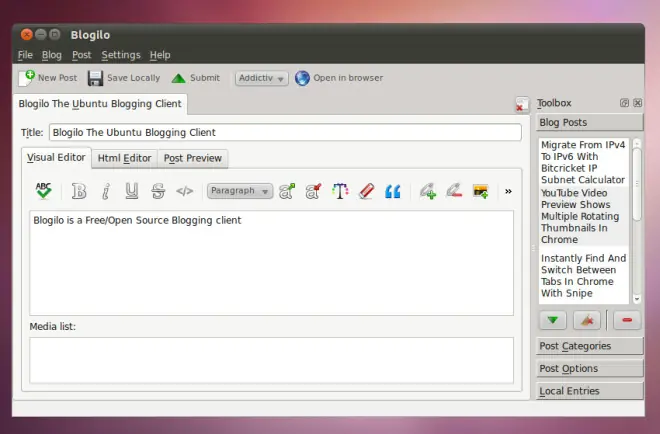Select the text color T icon
Viewport: 660px width, 434px height.
(340, 191)
